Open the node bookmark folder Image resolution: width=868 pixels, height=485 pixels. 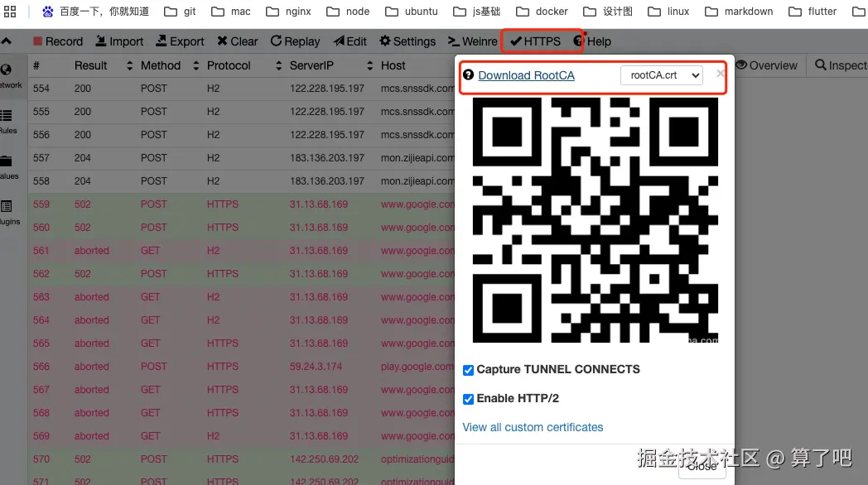coord(348,11)
